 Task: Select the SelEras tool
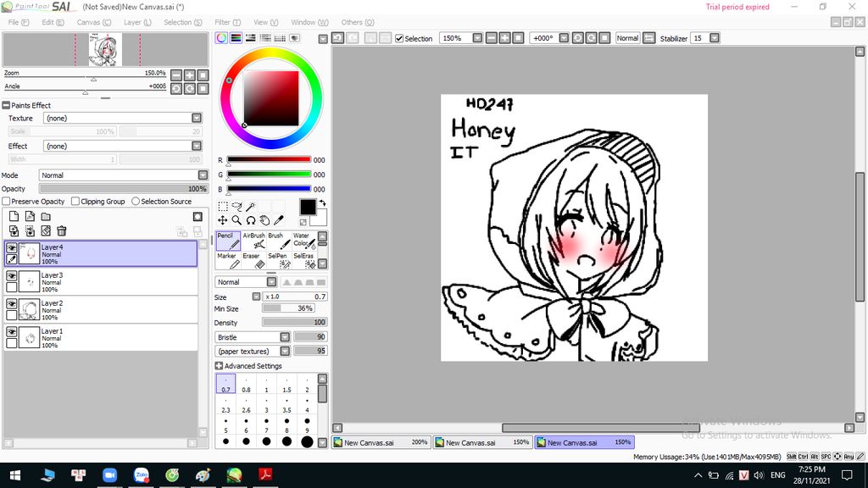point(304,261)
